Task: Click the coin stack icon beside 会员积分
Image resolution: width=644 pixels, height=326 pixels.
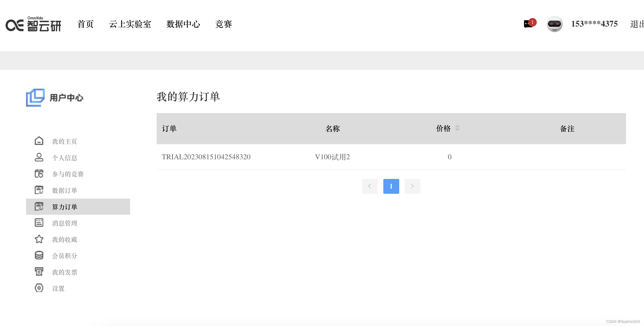Action: pyautogui.click(x=39, y=255)
